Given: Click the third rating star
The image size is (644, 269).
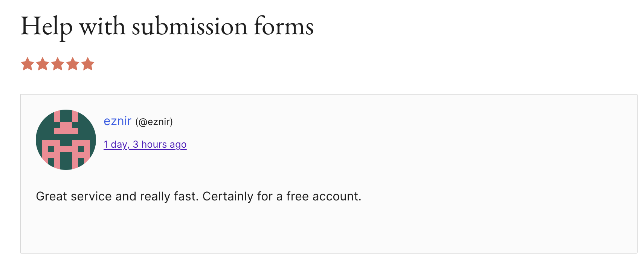Looking at the screenshot, I should [x=58, y=64].
